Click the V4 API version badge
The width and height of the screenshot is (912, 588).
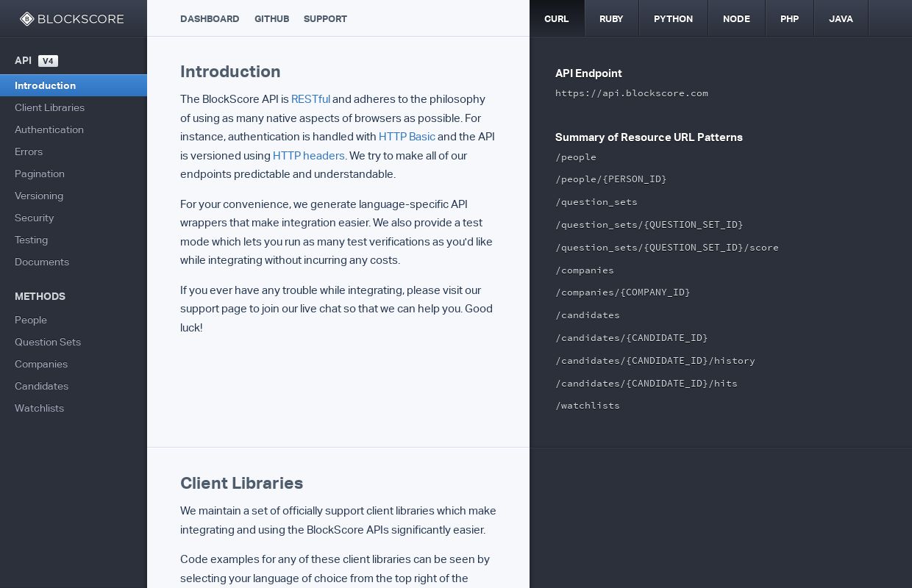click(48, 61)
